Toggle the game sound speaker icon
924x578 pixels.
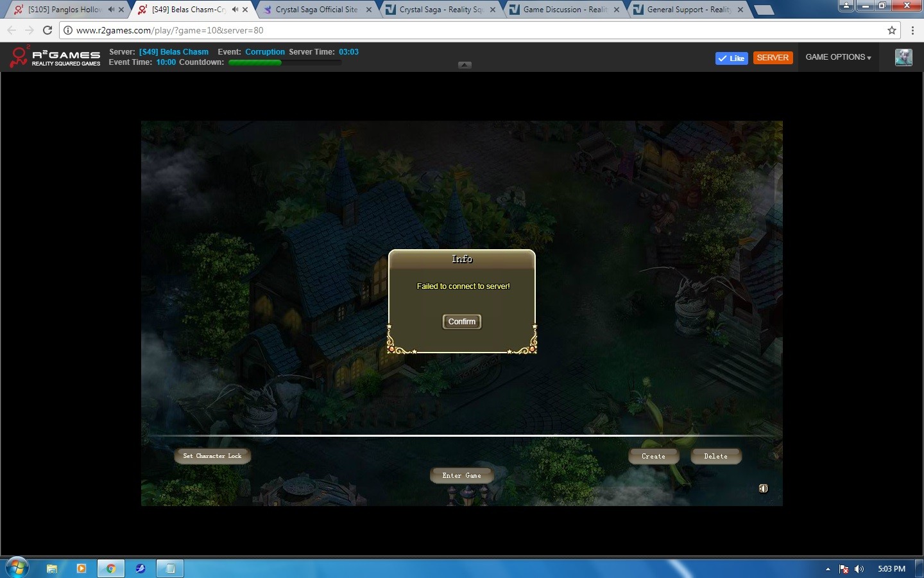(763, 488)
